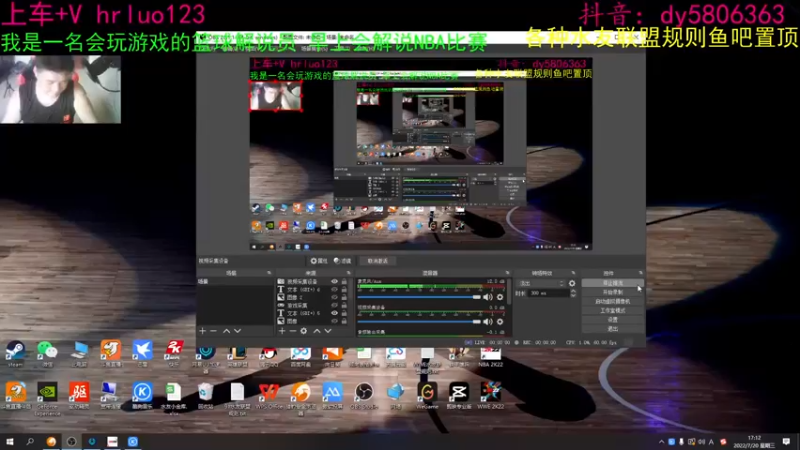Open the WWE 2K22 desktop shortcut
The height and width of the screenshot is (450, 800).
(491, 396)
